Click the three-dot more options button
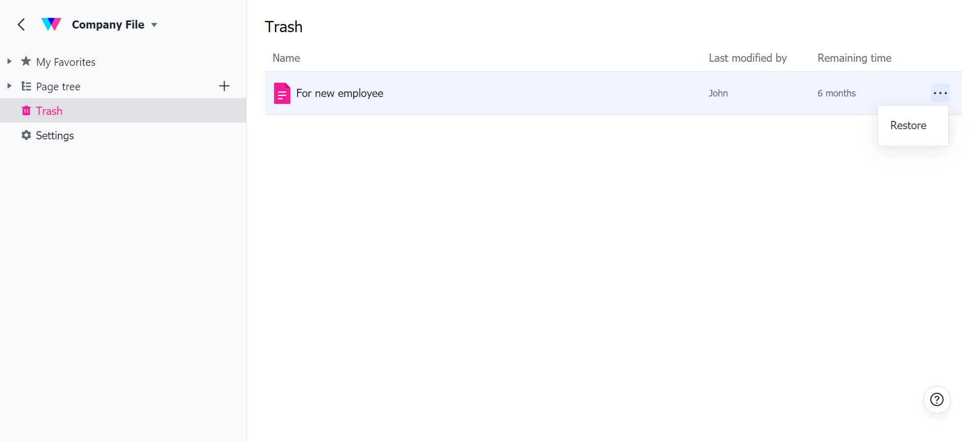 (x=940, y=93)
